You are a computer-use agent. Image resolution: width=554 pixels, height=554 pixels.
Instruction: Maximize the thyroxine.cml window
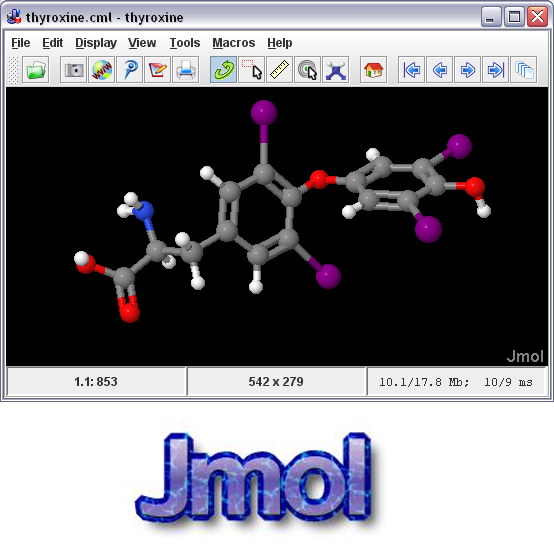(514, 17)
